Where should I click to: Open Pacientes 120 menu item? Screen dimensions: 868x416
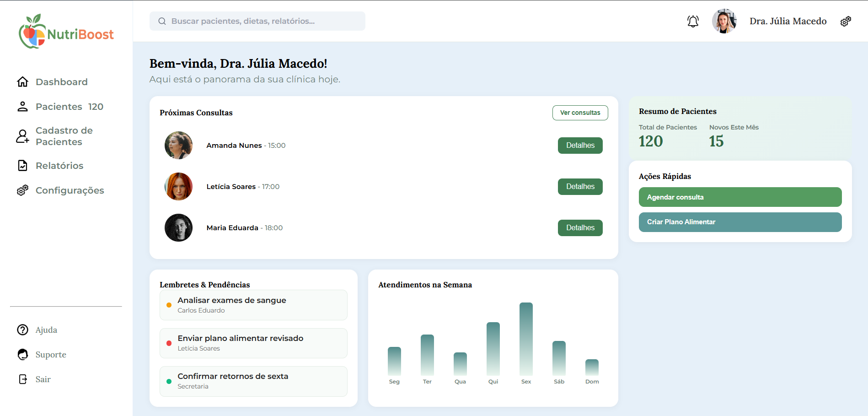click(x=70, y=107)
